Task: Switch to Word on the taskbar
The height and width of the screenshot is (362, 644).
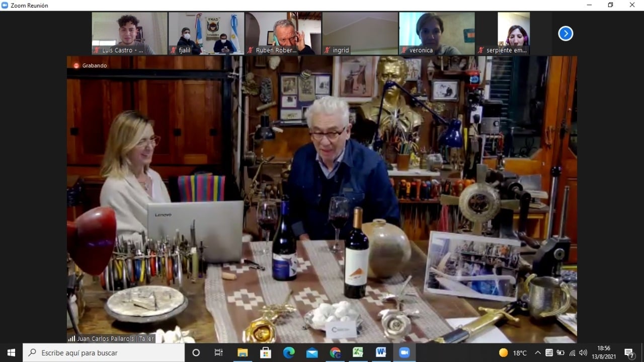Action: click(381, 352)
